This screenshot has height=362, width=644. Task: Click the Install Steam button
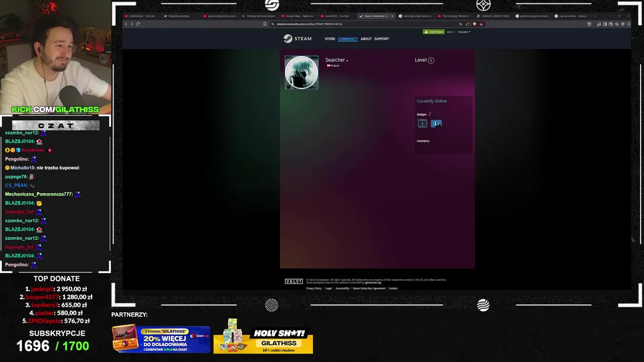(433, 32)
